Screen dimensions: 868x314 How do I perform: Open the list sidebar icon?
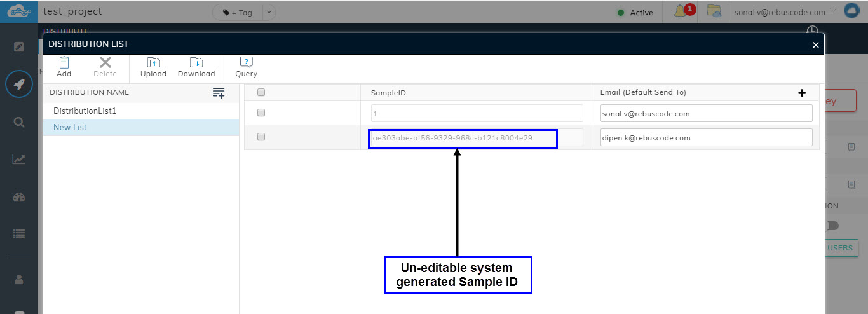(19, 234)
